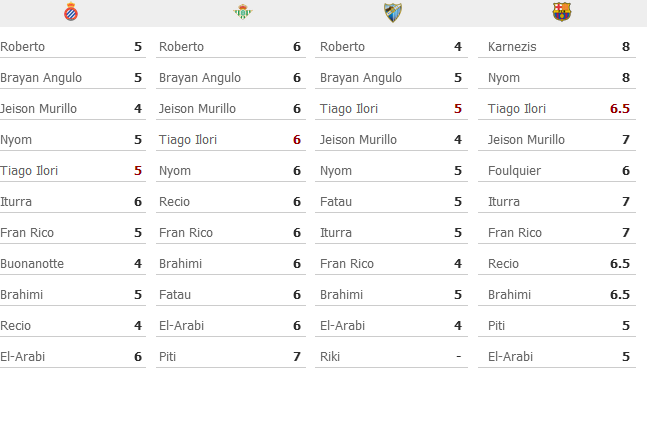The width and height of the screenshot is (647, 430).
Task: Click Tiago Ilori's red 6.5 rating
Action: click(620, 109)
